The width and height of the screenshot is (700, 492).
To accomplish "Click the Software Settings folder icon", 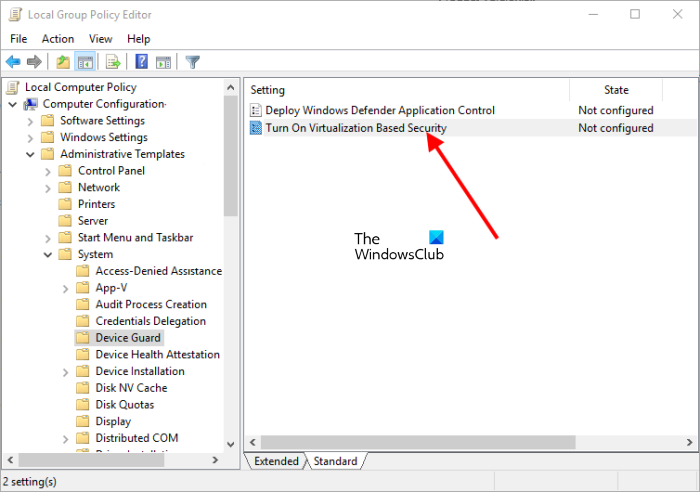I will (47, 121).
